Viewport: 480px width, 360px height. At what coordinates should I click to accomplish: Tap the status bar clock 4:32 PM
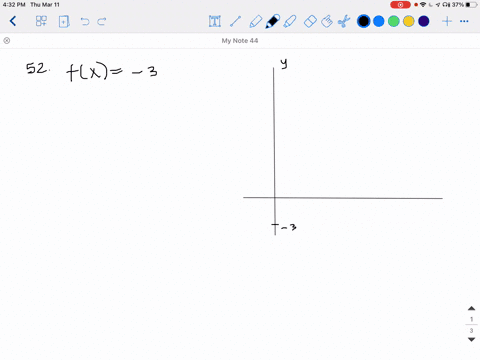coord(14,5)
